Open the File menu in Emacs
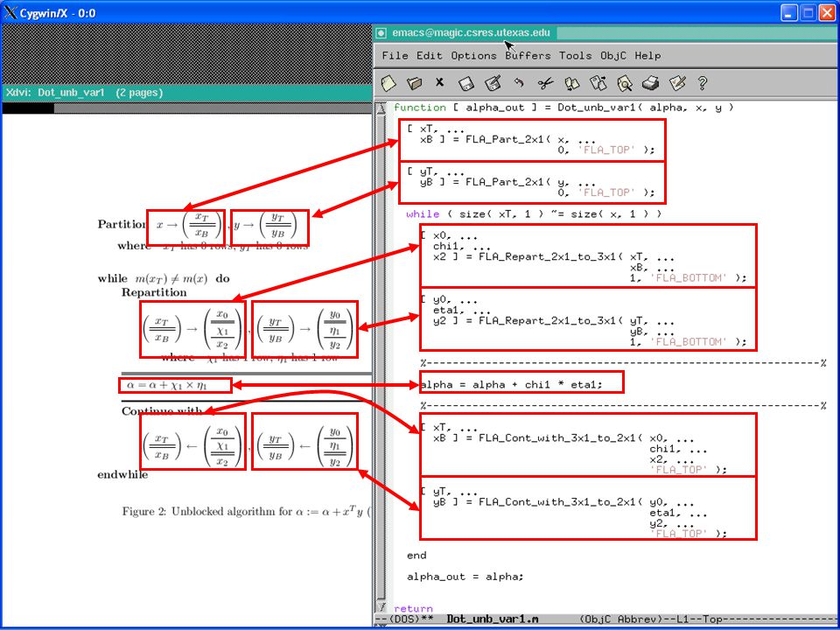 point(395,56)
